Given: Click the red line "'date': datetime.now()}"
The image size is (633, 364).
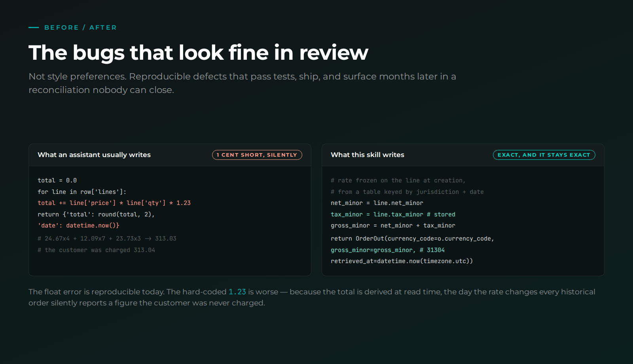Looking at the screenshot, I should click(x=78, y=226).
